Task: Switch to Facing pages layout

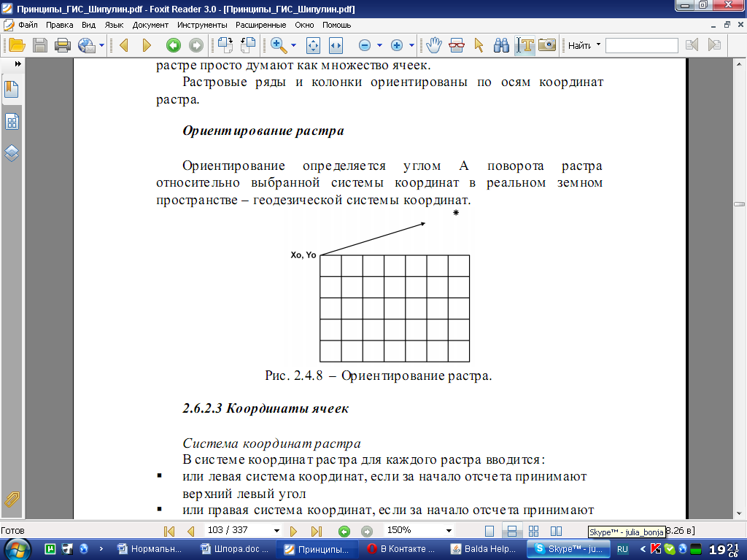Action: (556, 531)
